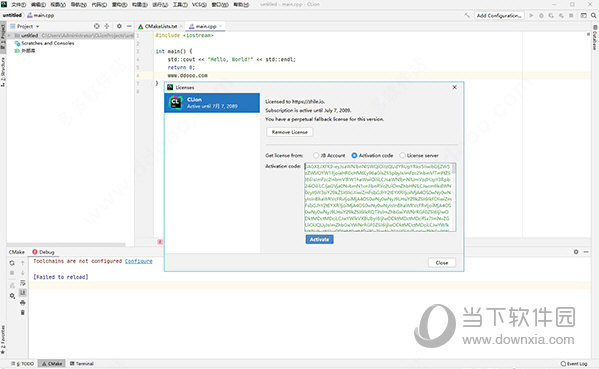This screenshot has width=599, height=369.
Task: Click inside the Activation code text area
Action: [x=380, y=197]
